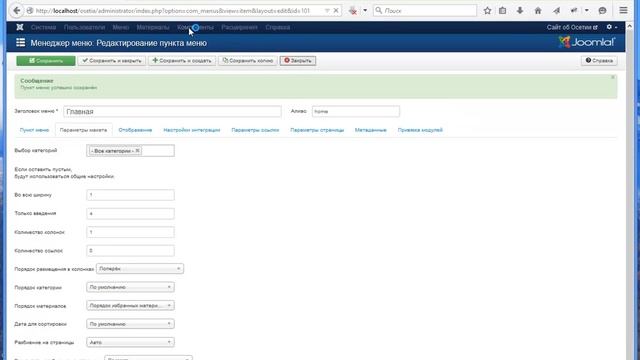Viewport: 640px width, 360px height.
Task: Open the Система menu
Action: coord(43,27)
